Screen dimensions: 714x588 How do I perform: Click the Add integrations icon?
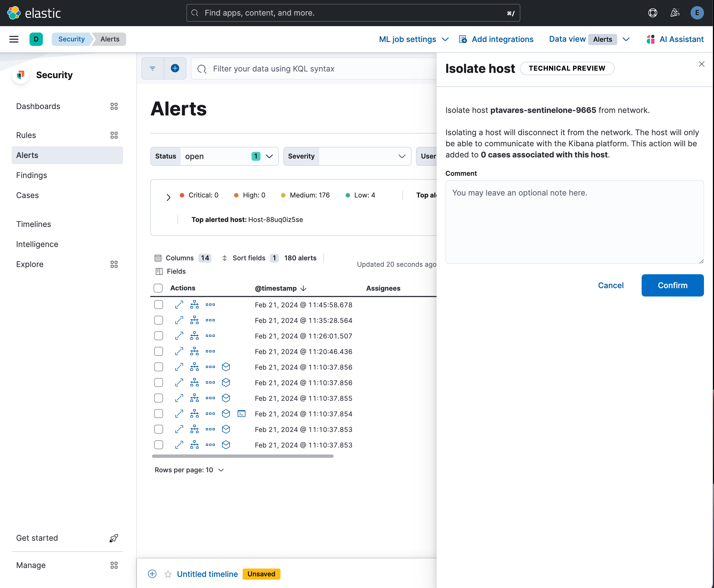pos(463,39)
